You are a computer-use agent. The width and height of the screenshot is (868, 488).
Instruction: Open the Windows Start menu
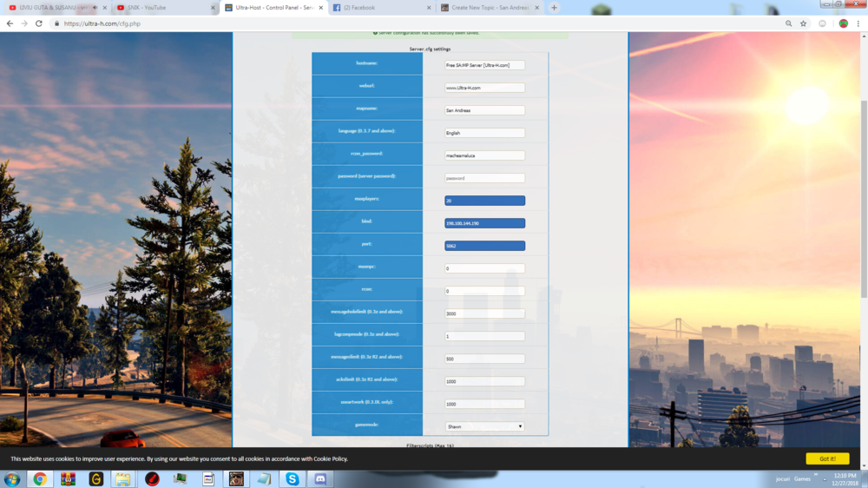coord(11,479)
